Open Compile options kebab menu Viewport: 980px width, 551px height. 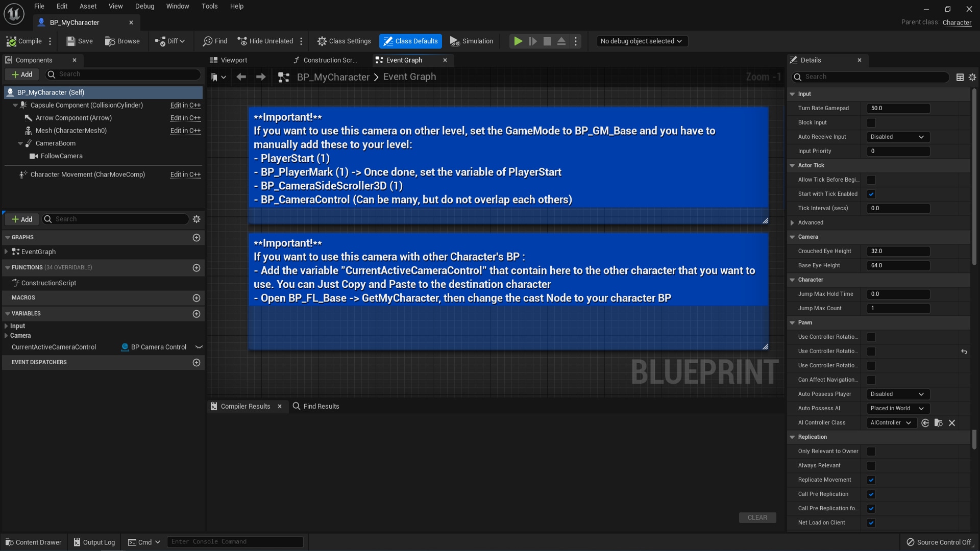point(50,41)
